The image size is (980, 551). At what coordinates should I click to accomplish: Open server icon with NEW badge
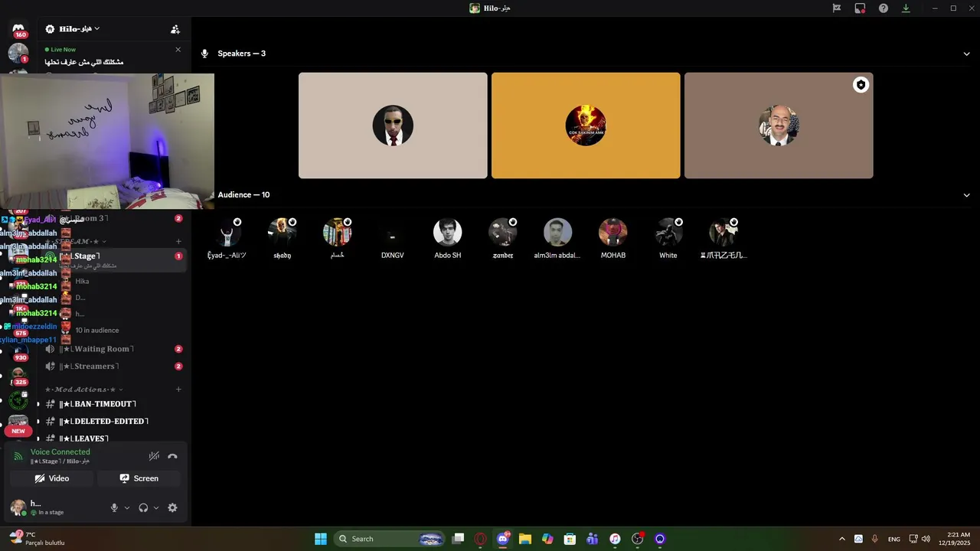click(x=18, y=424)
